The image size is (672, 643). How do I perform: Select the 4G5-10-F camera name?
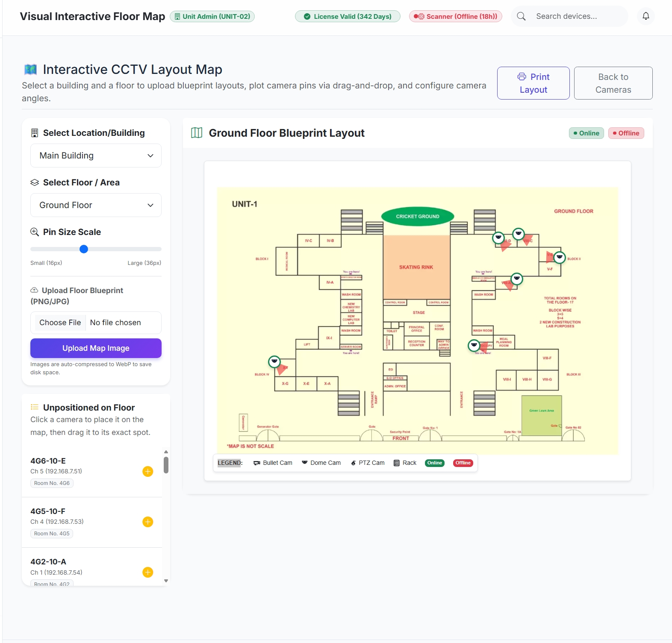(48, 511)
